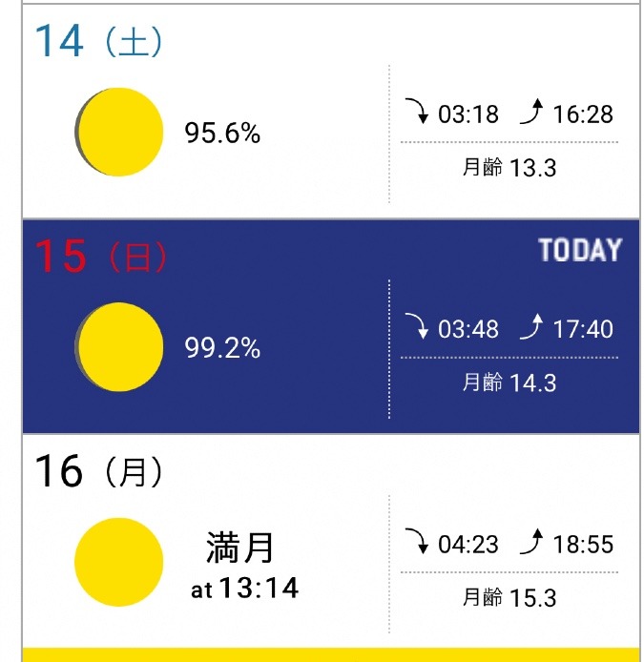Tap the 99.2% illumination value
The width and height of the screenshot is (644, 662).
tap(222, 348)
